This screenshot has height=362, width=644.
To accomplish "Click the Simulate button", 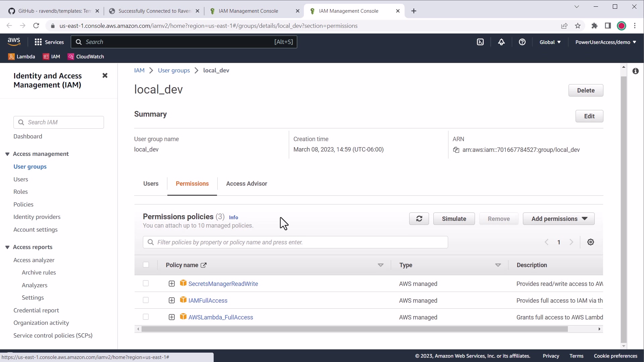I will 454,219.
